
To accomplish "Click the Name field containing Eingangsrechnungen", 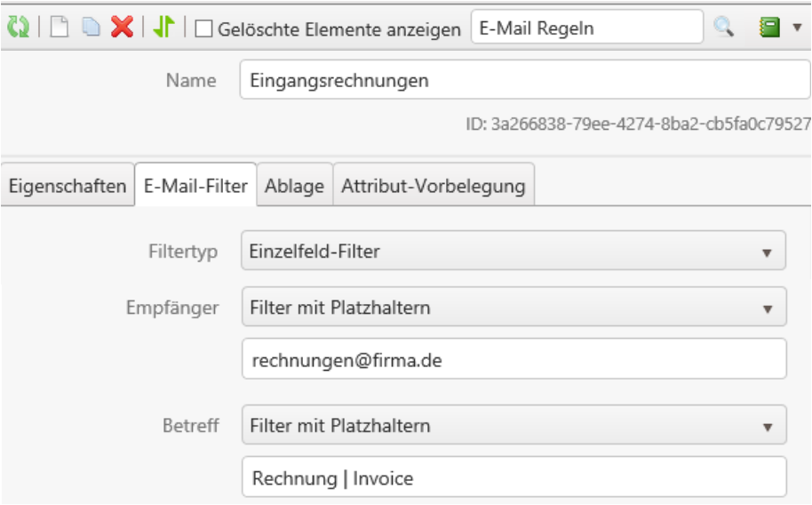I will point(524,81).
